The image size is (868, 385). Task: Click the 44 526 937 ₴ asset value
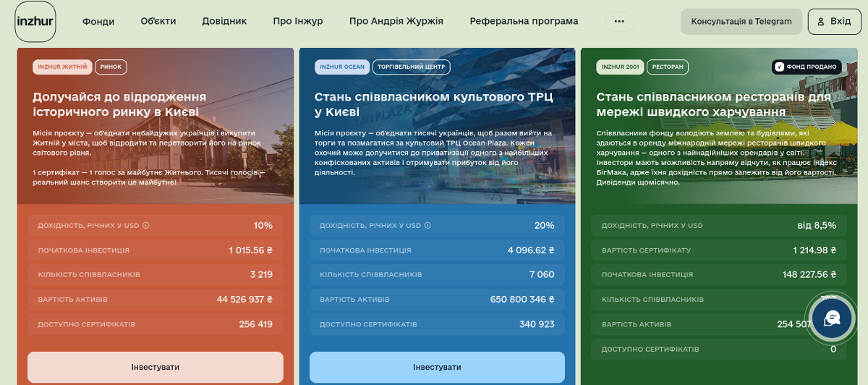click(244, 300)
